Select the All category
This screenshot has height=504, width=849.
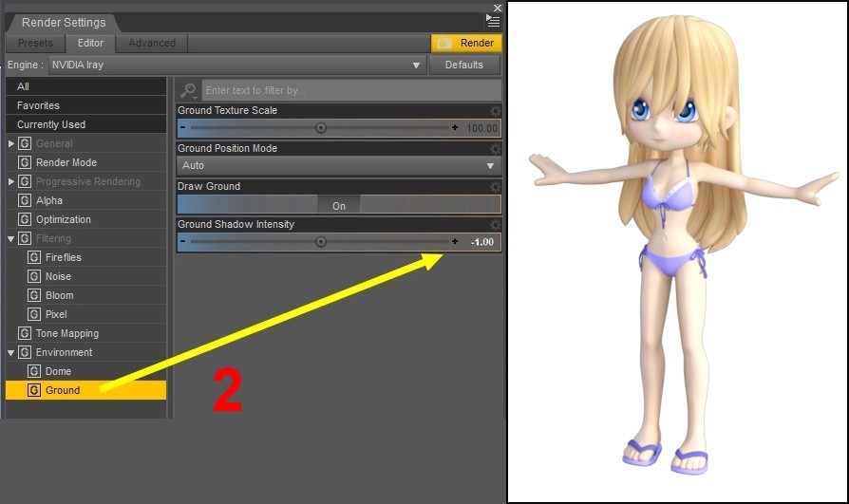(85, 86)
